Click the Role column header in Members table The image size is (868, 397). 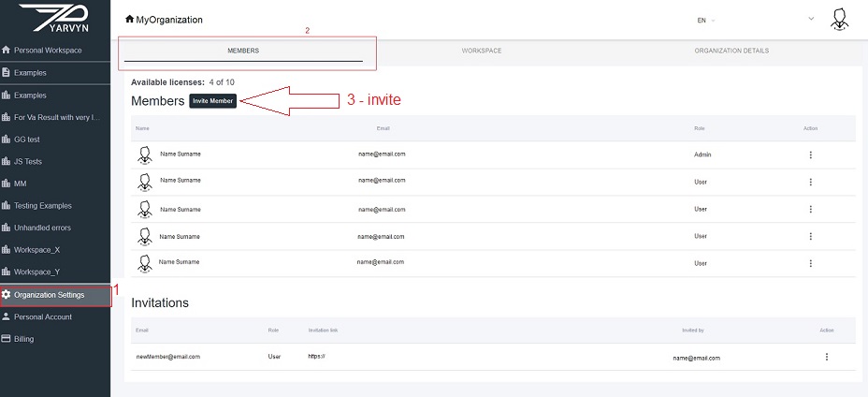click(699, 128)
